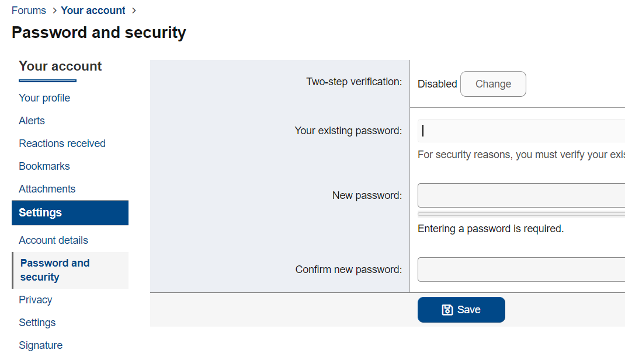Go to the Signature page
625x364 pixels.
click(40, 345)
